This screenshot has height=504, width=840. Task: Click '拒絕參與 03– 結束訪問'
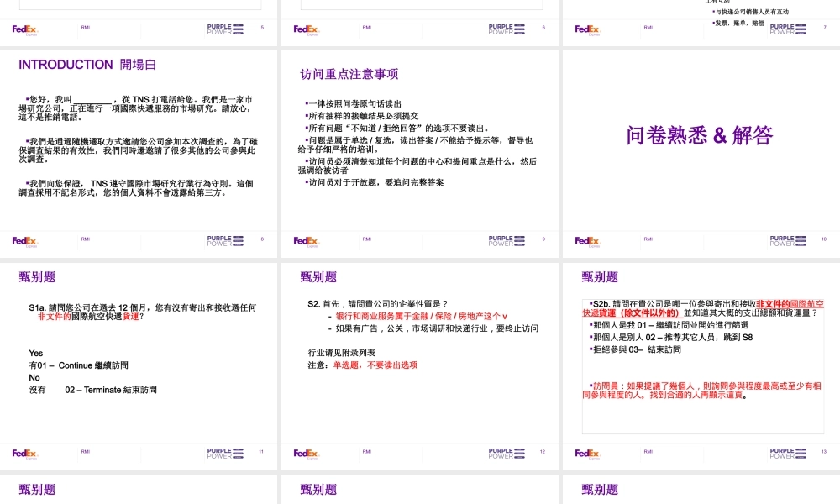pyautogui.click(x=637, y=349)
